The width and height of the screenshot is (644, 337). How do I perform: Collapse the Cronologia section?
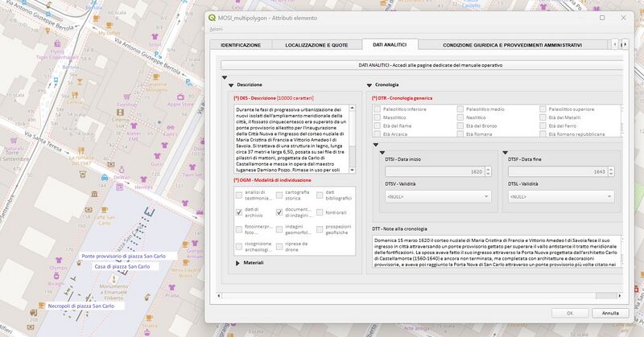point(369,84)
